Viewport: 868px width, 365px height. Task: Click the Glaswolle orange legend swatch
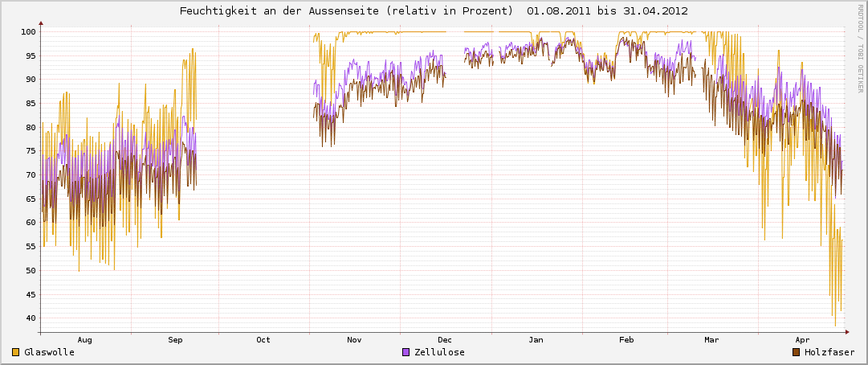click(15, 352)
